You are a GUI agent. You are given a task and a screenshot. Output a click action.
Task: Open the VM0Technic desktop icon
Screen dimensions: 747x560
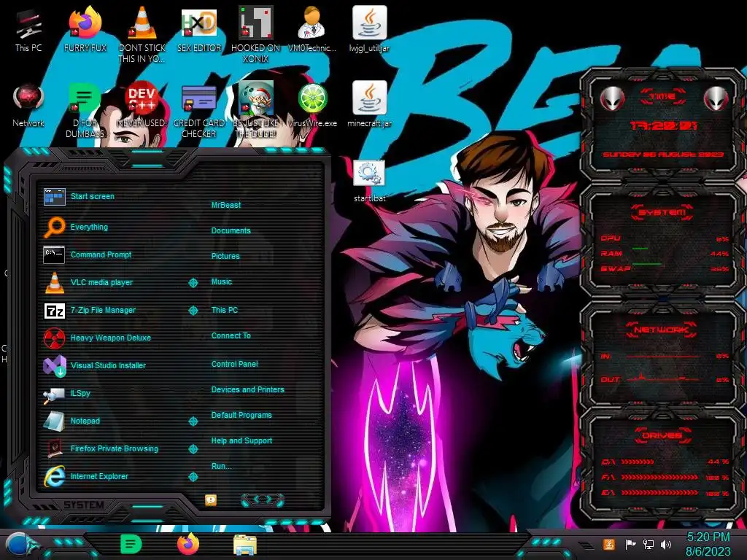point(312,29)
